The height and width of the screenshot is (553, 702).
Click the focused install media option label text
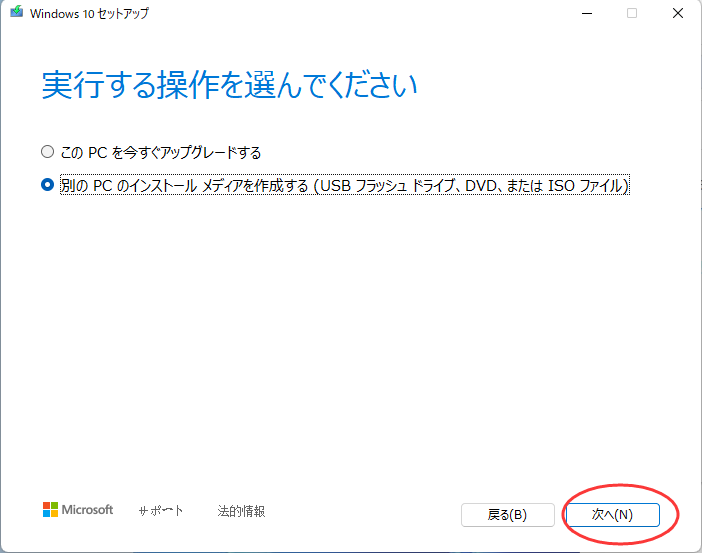tap(344, 185)
